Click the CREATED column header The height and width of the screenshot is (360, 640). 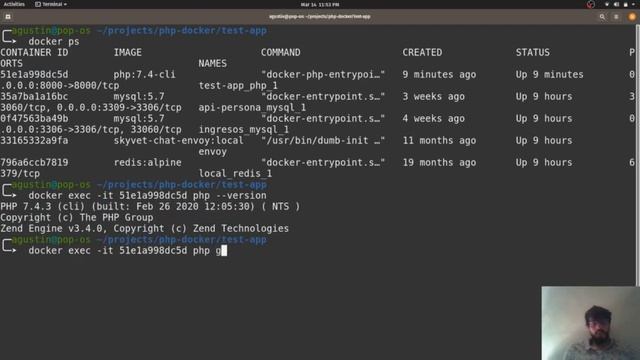pos(422,52)
